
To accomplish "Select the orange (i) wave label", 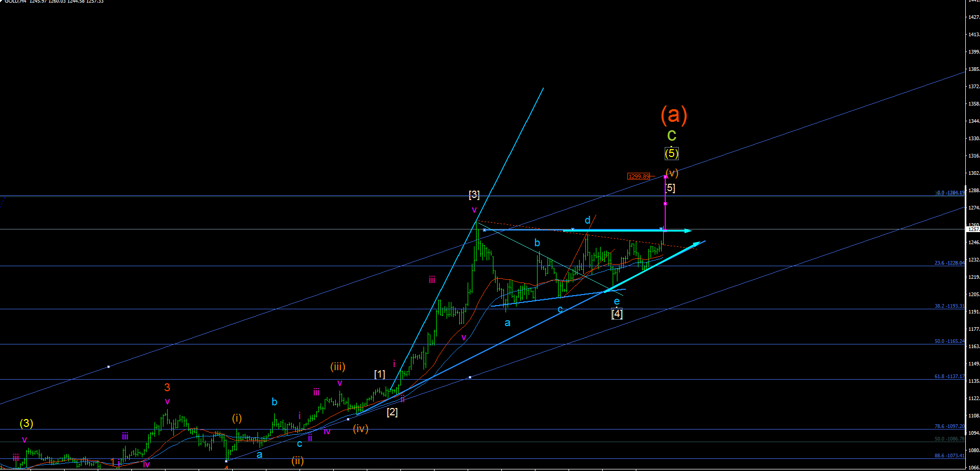I will 237,418.
